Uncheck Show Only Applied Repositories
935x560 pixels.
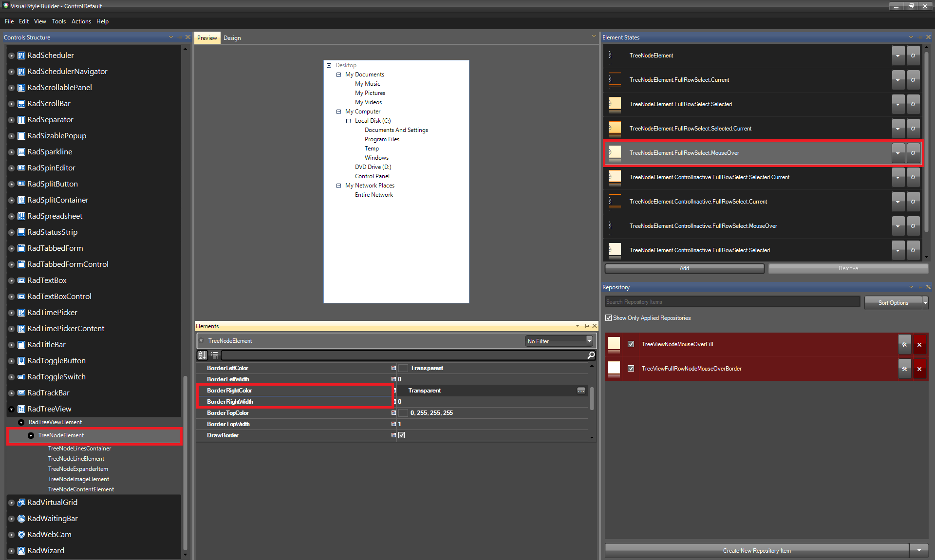(609, 318)
